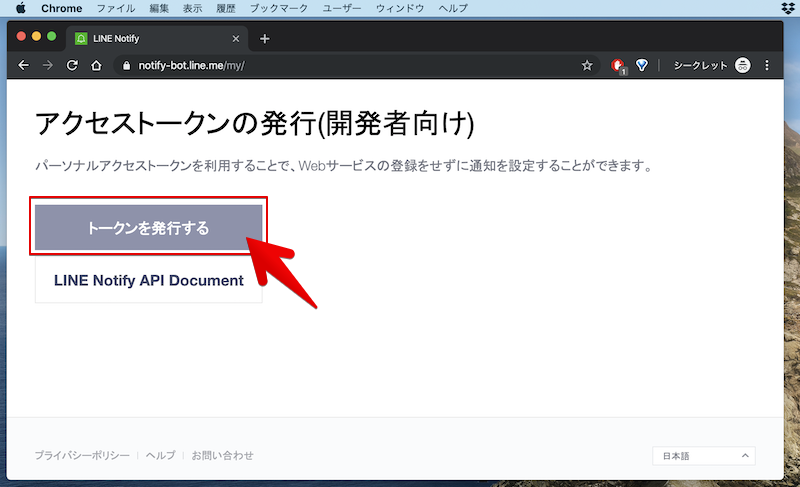Viewport: 800px width, 487px height.
Task: Open the プライバシーポリシー link
Action: coord(82,456)
